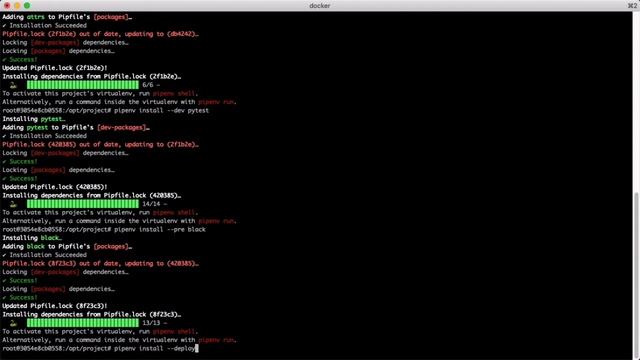
Task: Click the line "Adding black to Pipfile's [packages]"
Action: click(x=67, y=247)
